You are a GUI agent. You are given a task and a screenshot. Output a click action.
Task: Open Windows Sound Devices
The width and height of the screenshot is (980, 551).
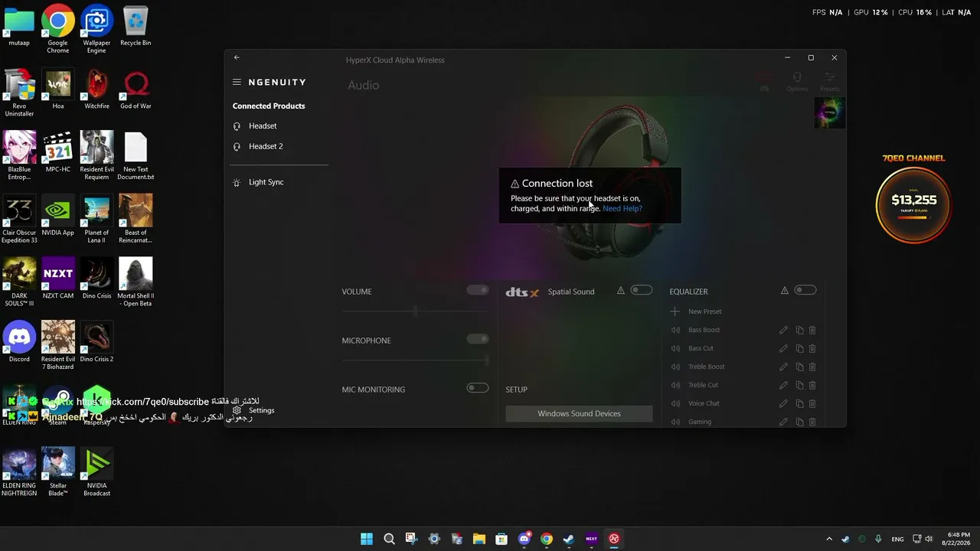[579, 413]
